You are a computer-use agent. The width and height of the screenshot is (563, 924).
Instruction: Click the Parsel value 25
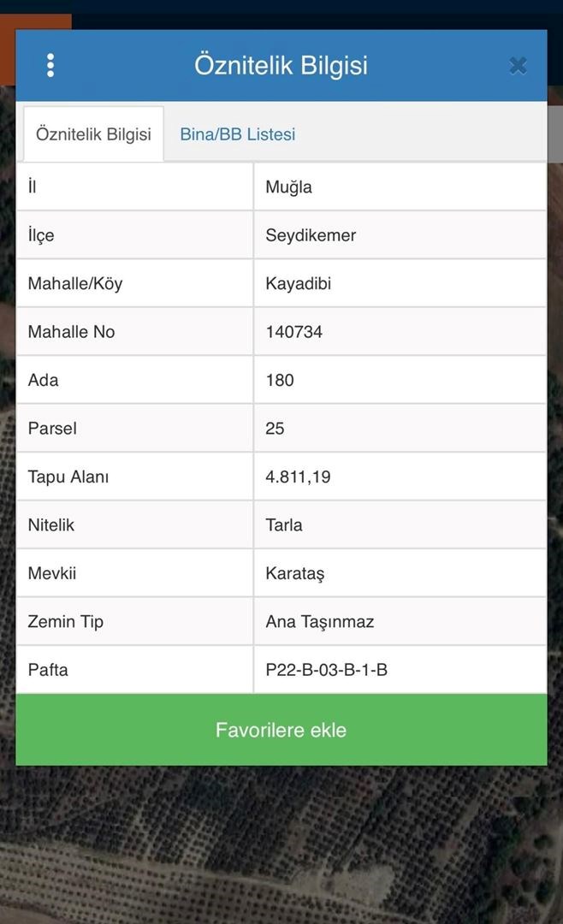tap(276, 428)
